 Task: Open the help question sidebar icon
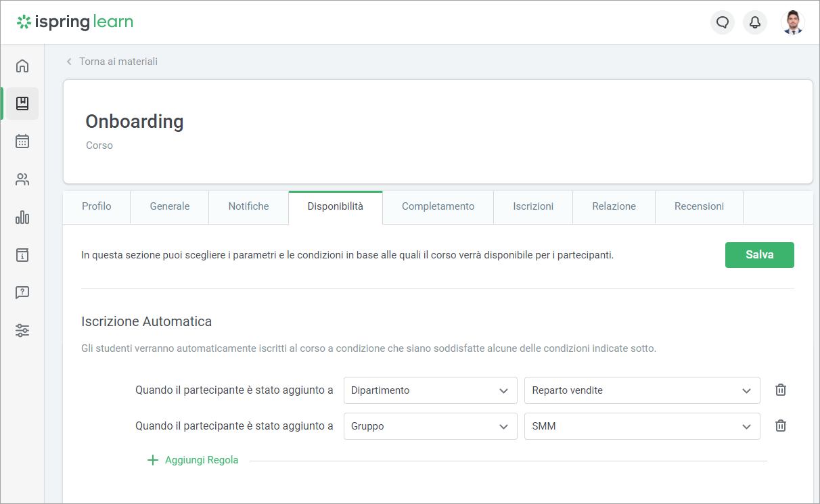pos(22,293)
